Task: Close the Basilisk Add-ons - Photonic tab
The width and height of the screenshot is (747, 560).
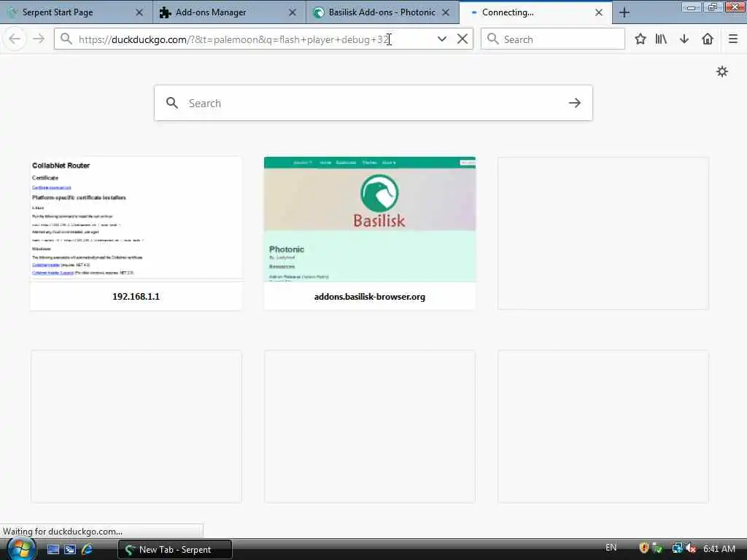Action: (446, 12)
